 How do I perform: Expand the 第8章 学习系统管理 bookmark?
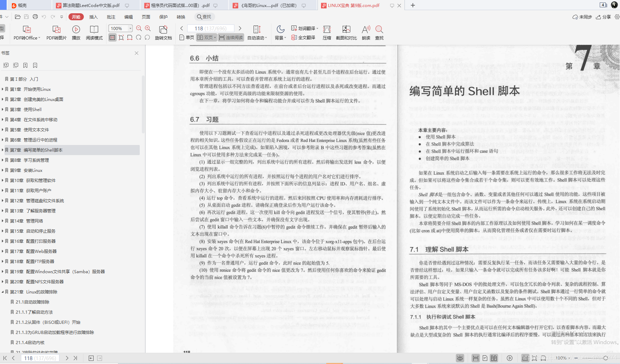pos(2,160)
